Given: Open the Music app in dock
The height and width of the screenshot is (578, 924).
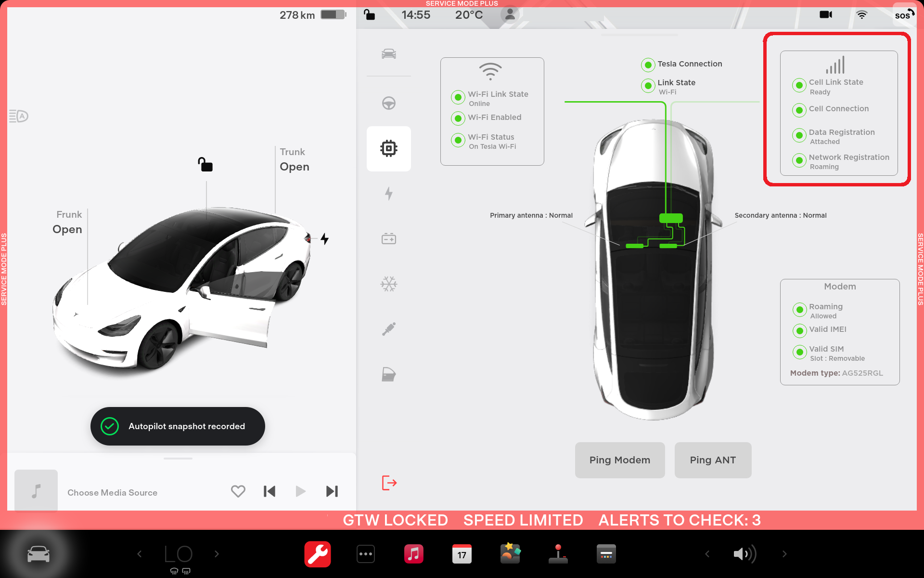Looking at the screenshot, I should click(x=413, y=554).
